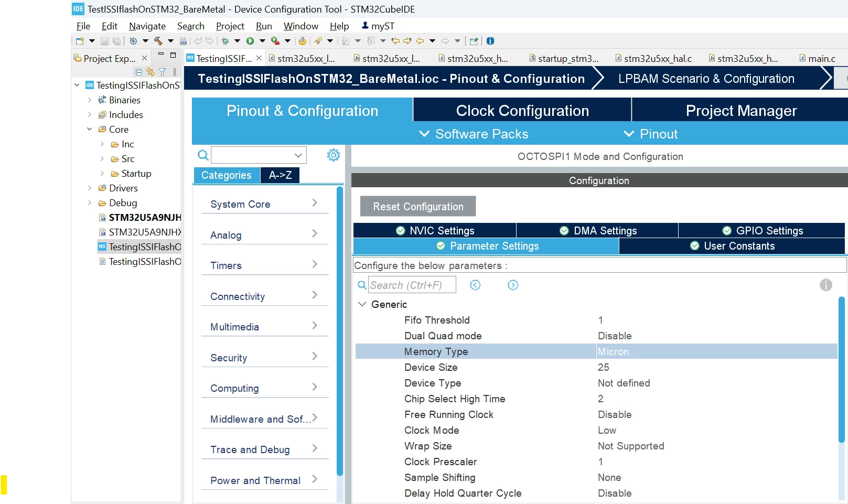The width and height of the screenshot is (848, 504).
Task: Open the NVIC Settings tab
Action: point(435,230)
